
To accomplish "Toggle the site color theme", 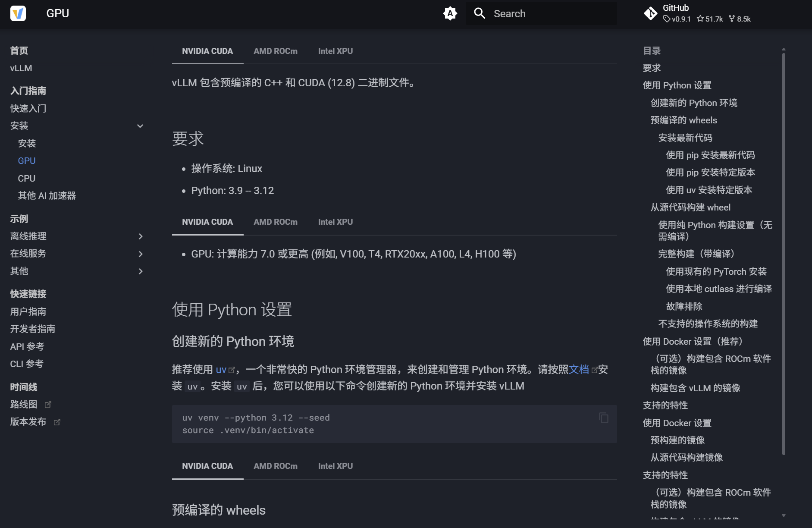I will point(450,13).
